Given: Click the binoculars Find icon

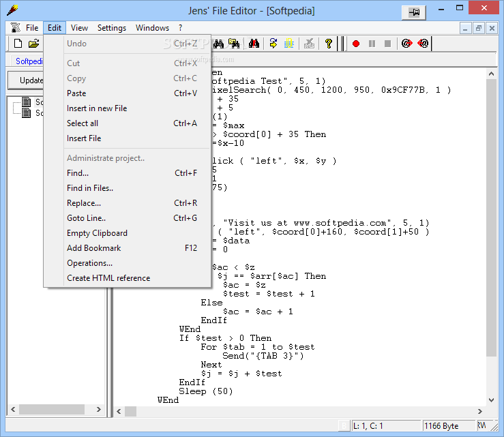Looking at the screenshot, I should pos(218,44).
